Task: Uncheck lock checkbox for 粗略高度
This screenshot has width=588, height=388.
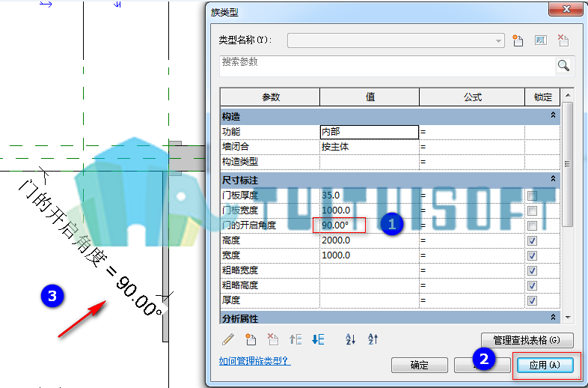Action: pos(532,286)
